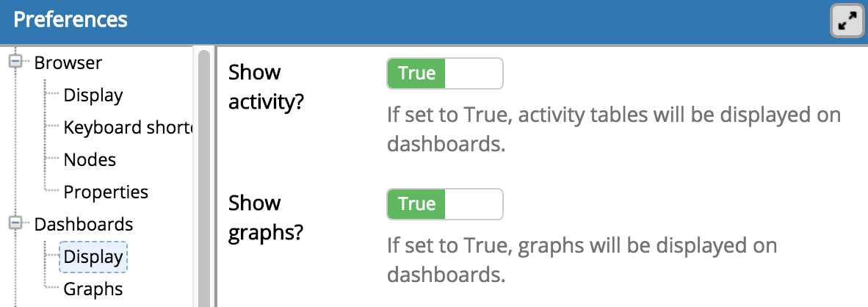Open Display settings under Browser
The width and height of the screenshot is (868, 307).
click(x=93, y=95)
